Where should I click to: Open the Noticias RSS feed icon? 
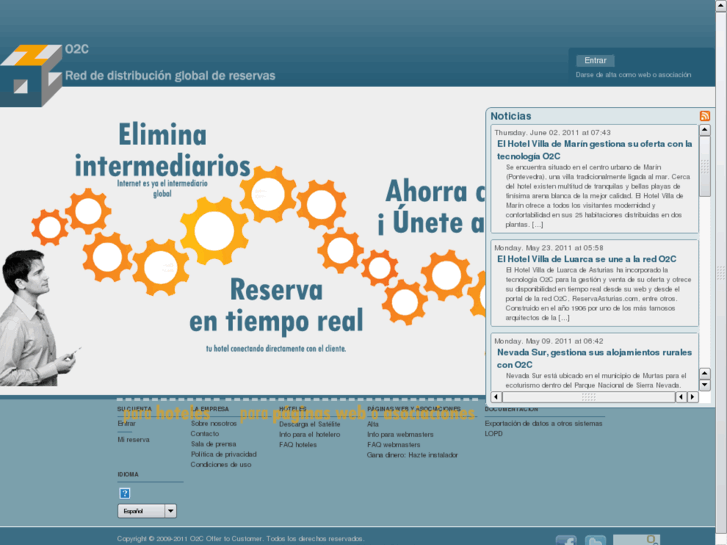(704, 116)
